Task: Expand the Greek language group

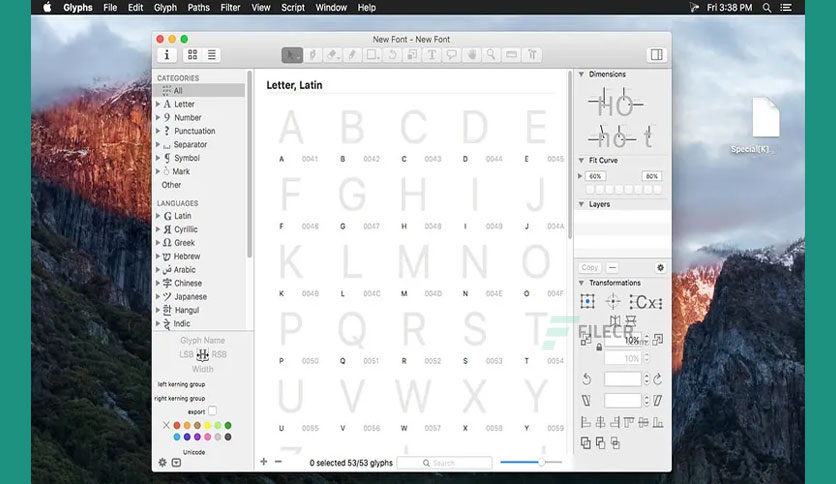Action: tap(158, 243)
